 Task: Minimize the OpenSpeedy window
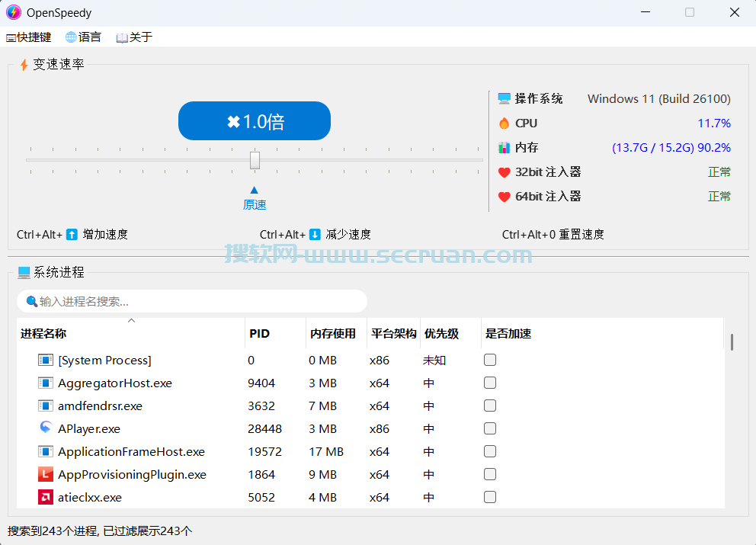[x=645, y=12]
